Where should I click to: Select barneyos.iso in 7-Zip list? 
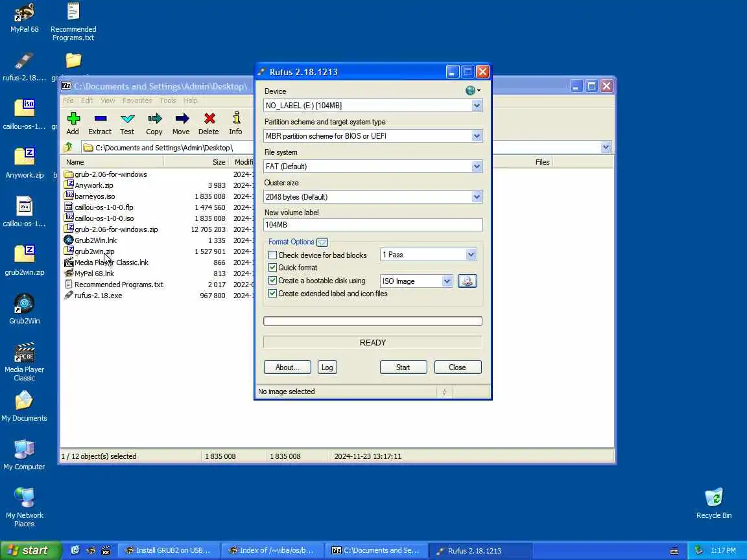click(x=94, y=196)
